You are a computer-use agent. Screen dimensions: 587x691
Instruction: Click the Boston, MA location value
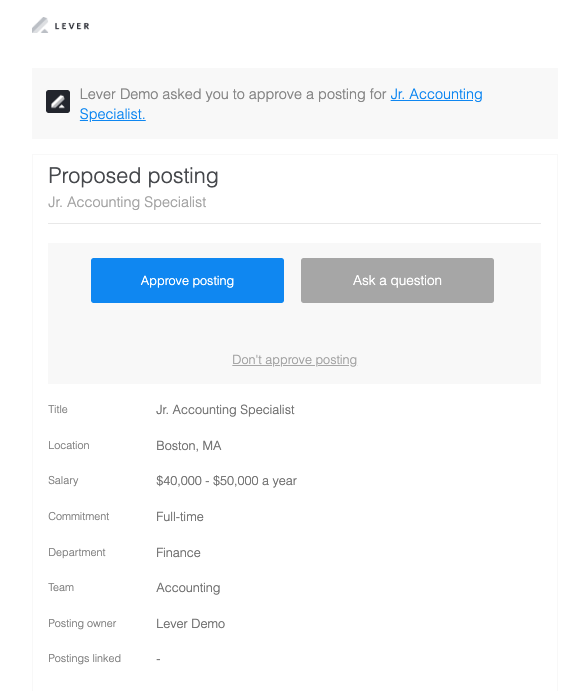(189, 446)
